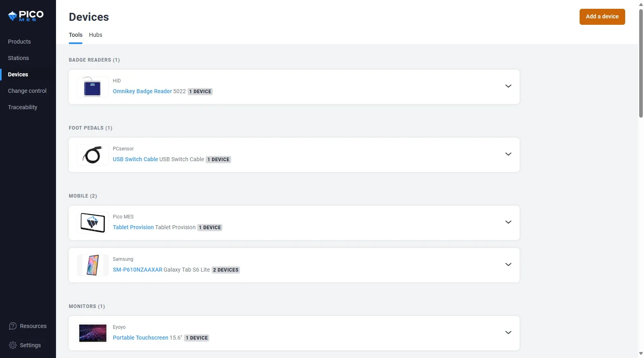Go to Stations in sidebar

pyautogui.click(x=18, y=58)
